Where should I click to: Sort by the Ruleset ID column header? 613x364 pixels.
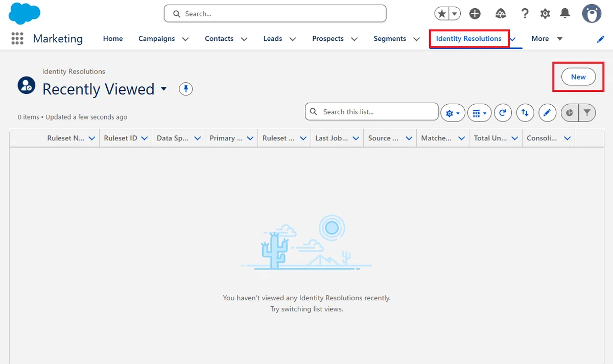[x=121, y=138]
